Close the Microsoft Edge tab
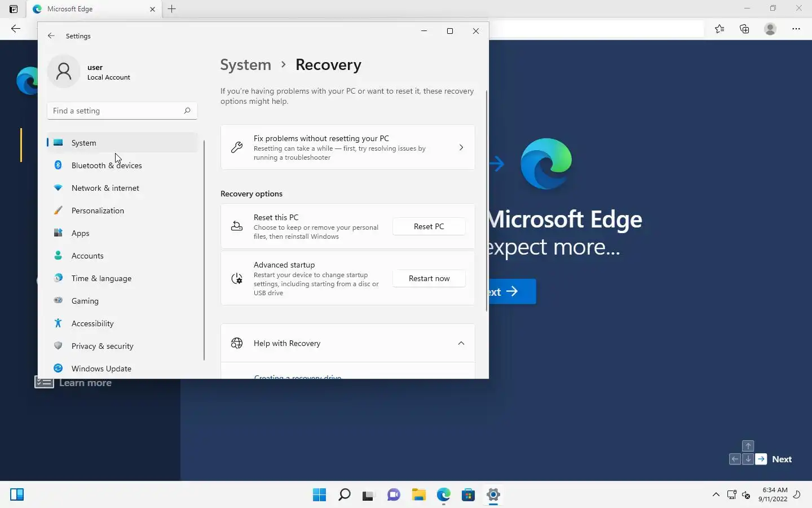 click(x=152, y=9)
